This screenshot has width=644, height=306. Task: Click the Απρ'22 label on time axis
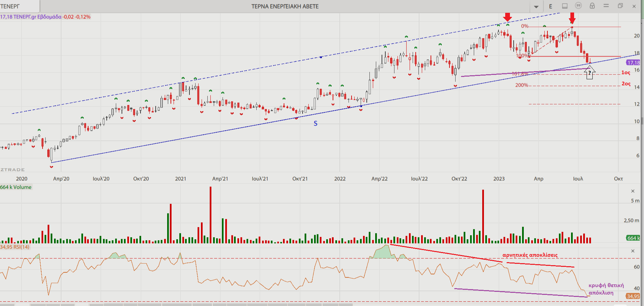380,179
